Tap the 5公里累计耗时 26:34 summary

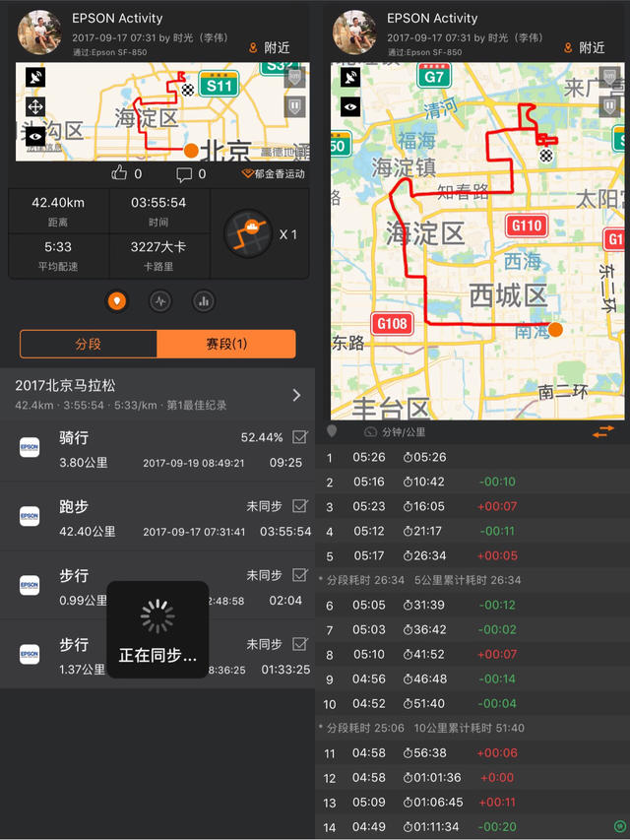pyautogui.click(x=468, y=580)
